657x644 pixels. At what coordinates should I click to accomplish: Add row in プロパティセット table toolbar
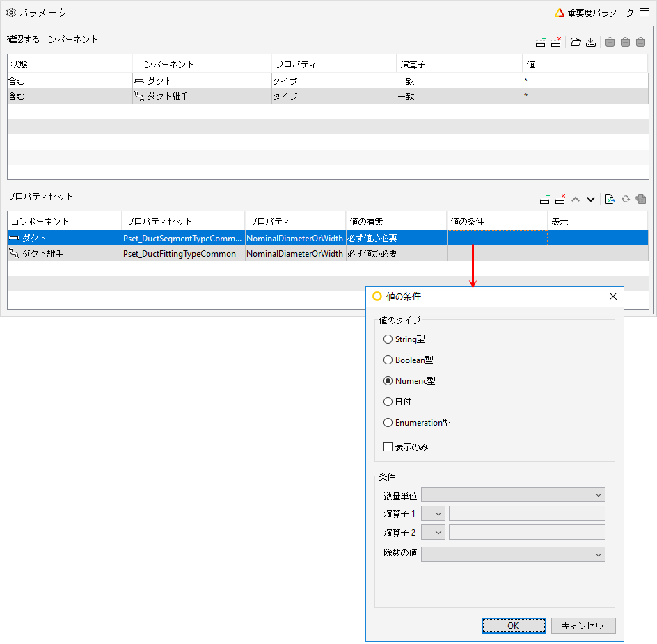coord(545,200)
